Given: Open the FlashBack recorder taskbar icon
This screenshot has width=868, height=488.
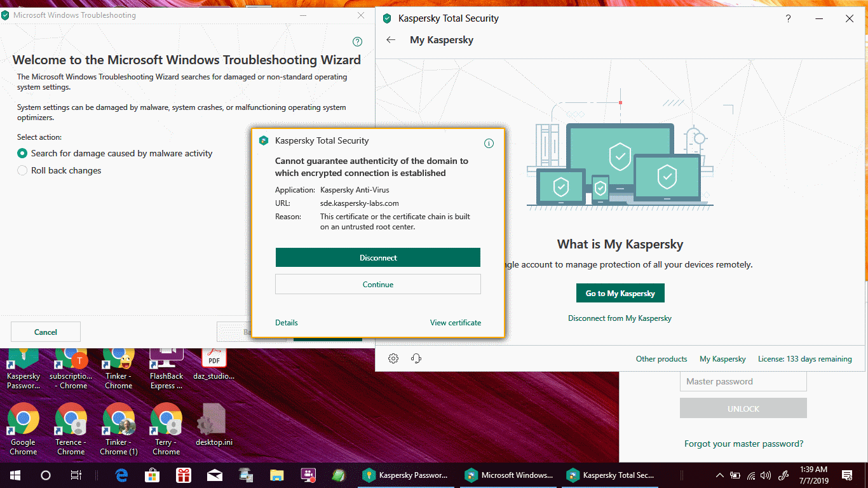Looking at the screenshot, I should pos(308,475).
